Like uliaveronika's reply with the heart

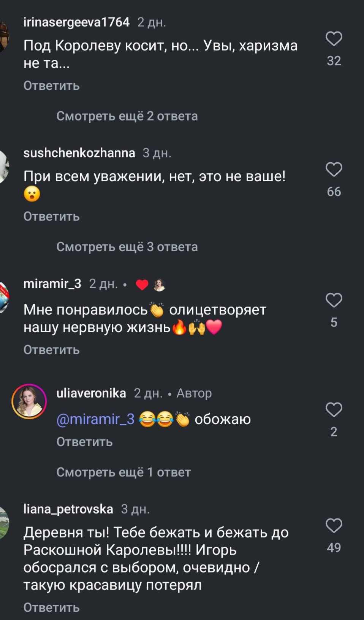coord(334,410)
